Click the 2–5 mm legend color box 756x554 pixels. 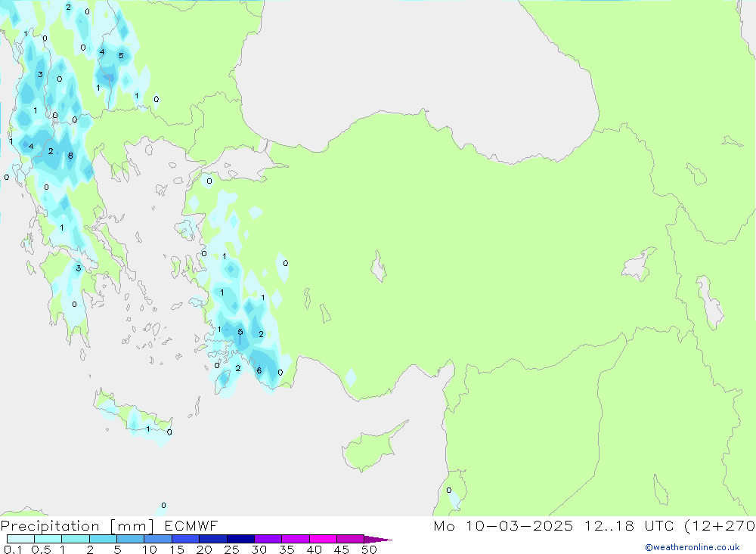click(103, 539)
